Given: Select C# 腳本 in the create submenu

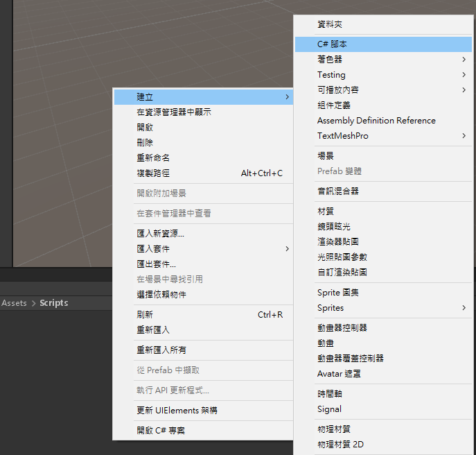Looking at the screenshot, I should (x=333, y=44).
